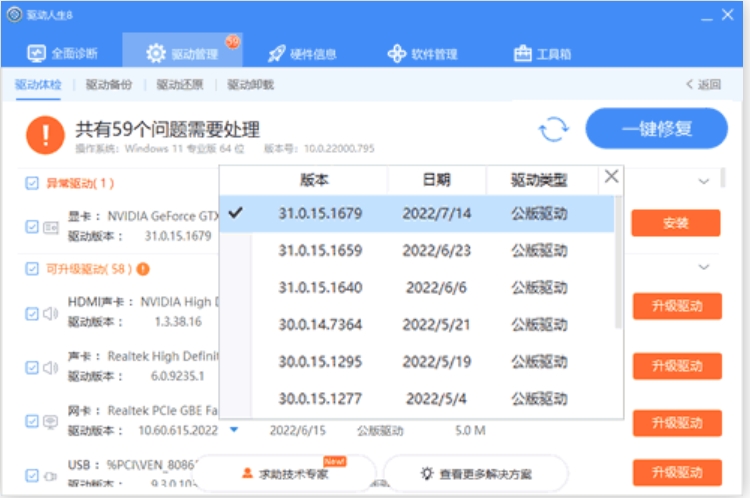Screen dimensions: 750x498
Task: Collapse the 可升级驱动 section chevron
Action: (x=703, y=267)
